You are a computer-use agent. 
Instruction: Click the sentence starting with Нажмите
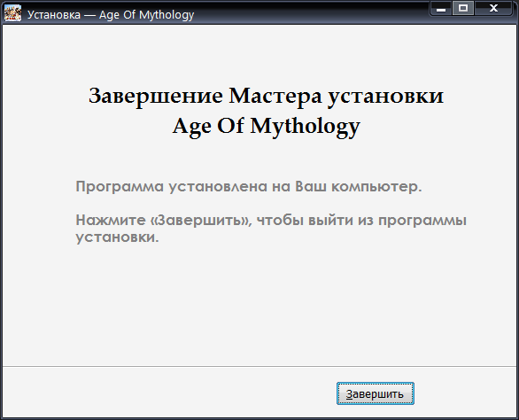pyautogui.click(x=271, y=229)
